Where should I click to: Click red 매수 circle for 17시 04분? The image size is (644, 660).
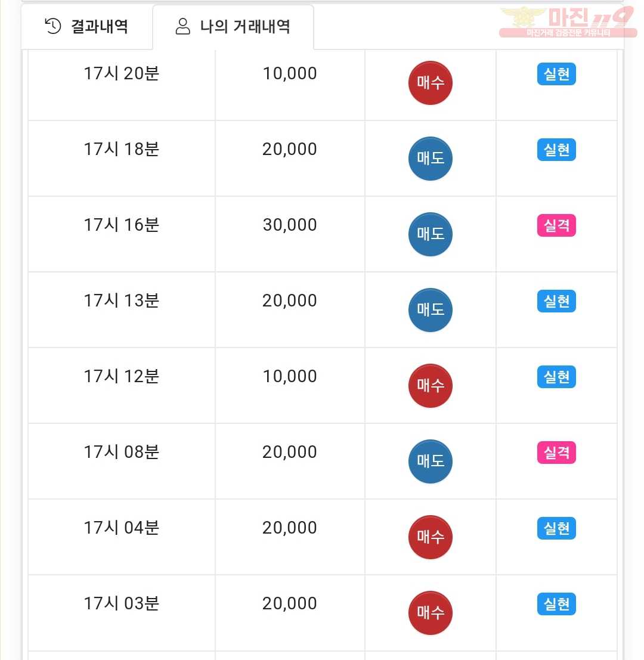pyautogui.click(x=430, y=537)
